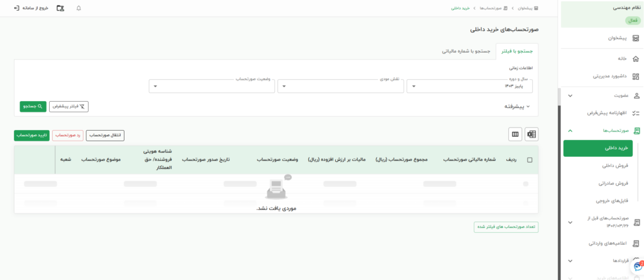Open the صورتحساب‌ها breadcrumb link
Viewport: 644px width, 280px height.
[493, 8]
